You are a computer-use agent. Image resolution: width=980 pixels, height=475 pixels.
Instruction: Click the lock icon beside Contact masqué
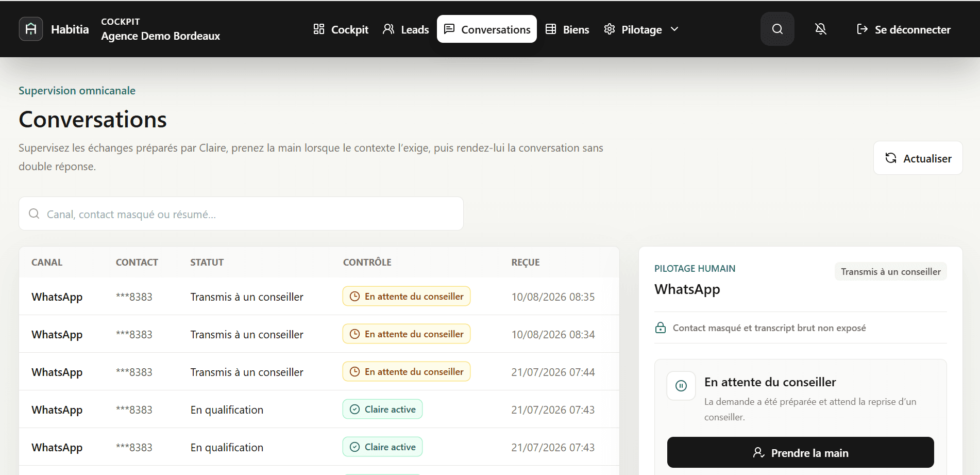(661, 327)
